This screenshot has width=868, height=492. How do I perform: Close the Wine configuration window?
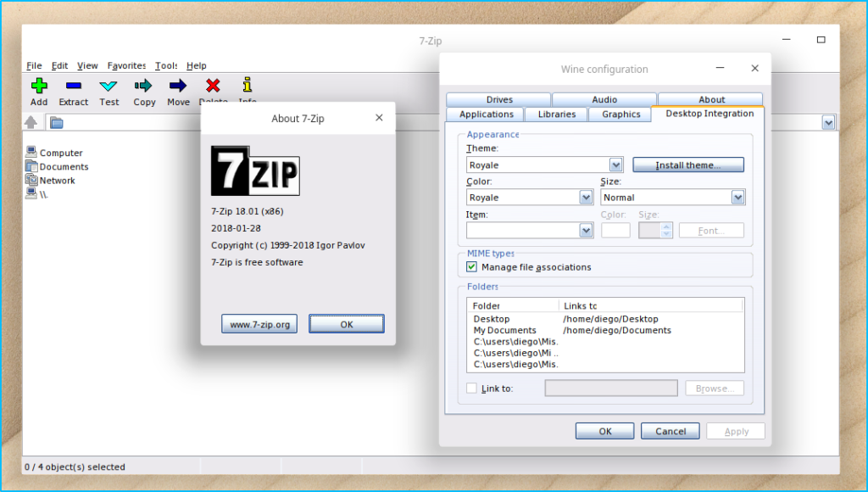[754, 68]
